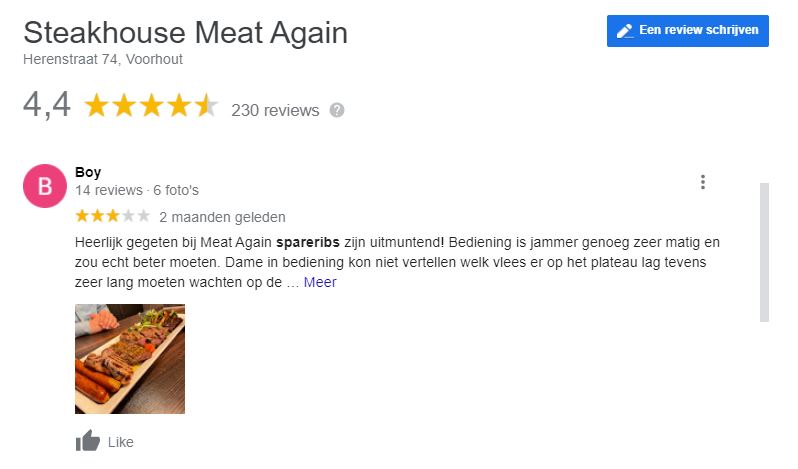Click the pencil icon on the review button
Screen dimensions: 798x469
pyautogui.click(x=625, y=31)
